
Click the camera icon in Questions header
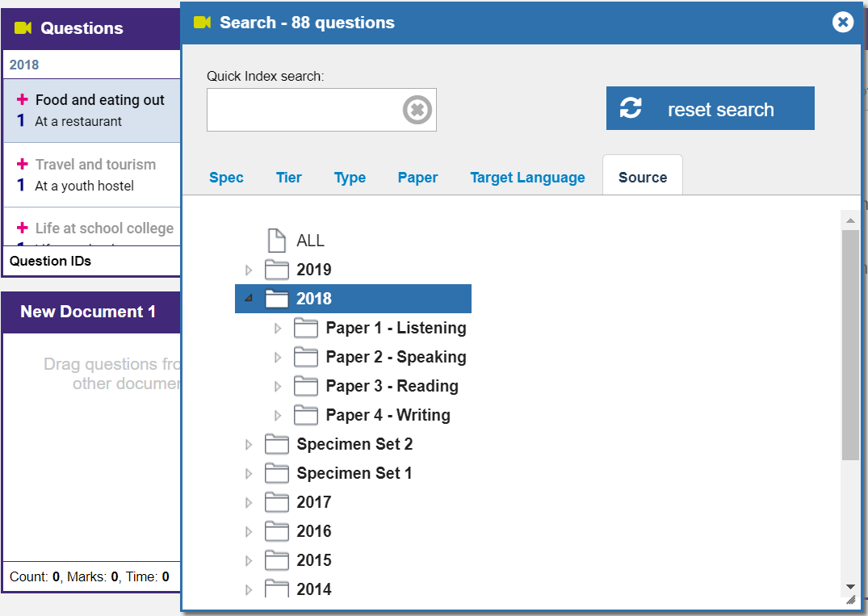(23, 28)
